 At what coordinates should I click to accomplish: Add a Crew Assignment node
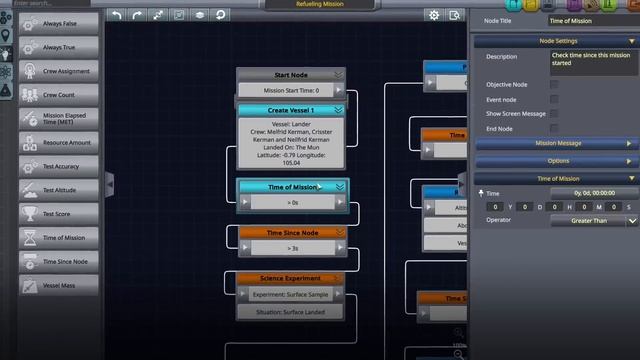tap(58, 71)
